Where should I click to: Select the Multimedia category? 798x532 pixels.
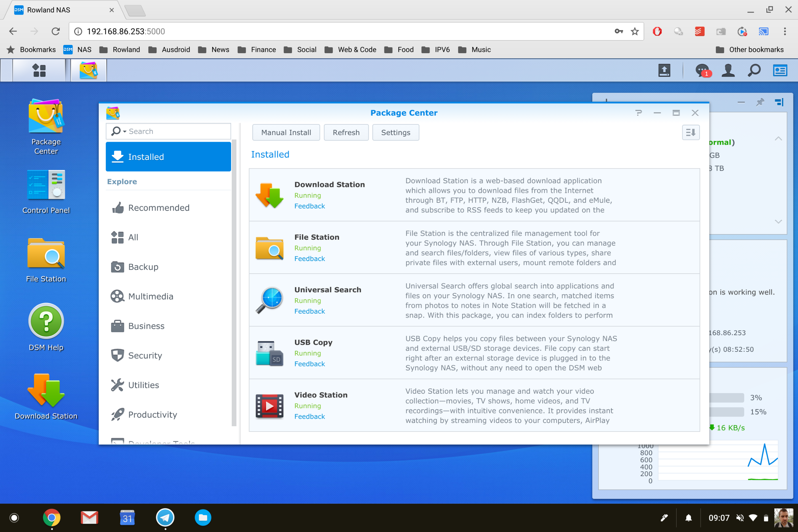168,296
